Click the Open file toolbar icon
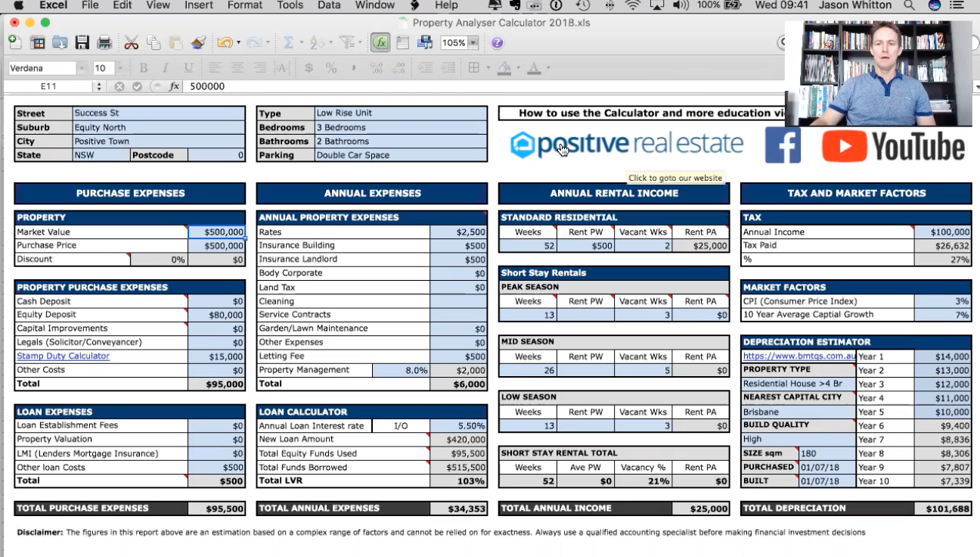This screenshot has height=557, width=980. click(x=60, y=42)
